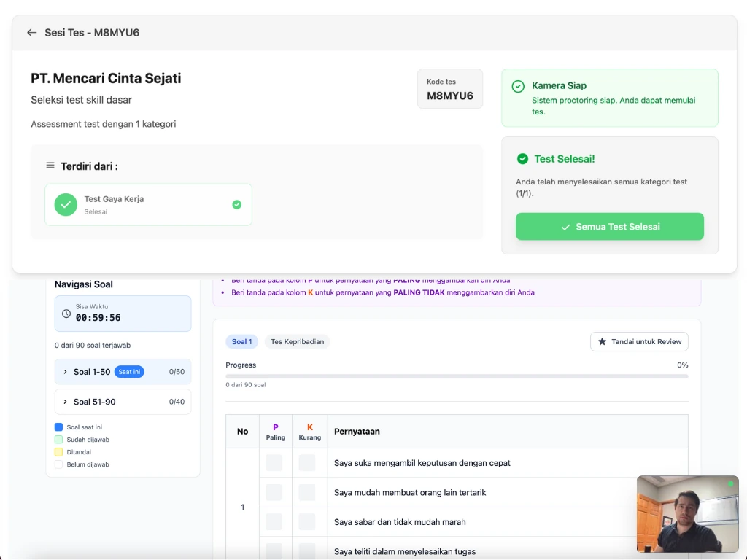Click the Tandai untuk Review button
The height and width of the screenshot is (560, 747).
[639, 341]
